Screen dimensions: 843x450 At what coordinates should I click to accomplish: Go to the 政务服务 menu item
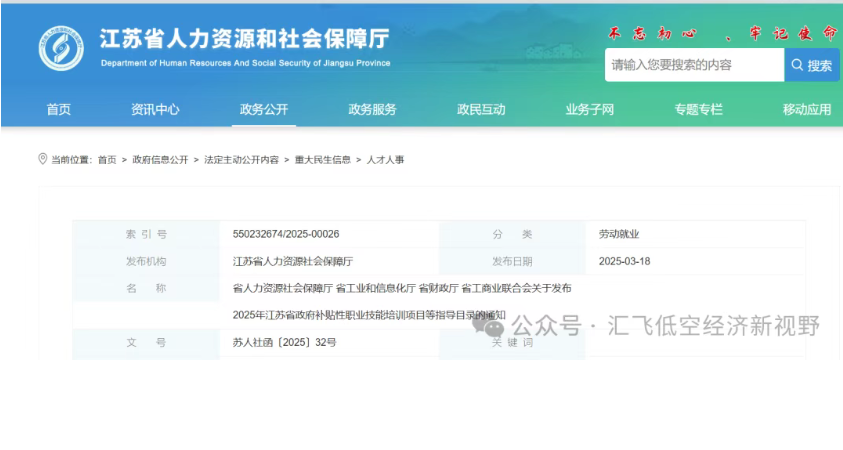click(372, 110)
